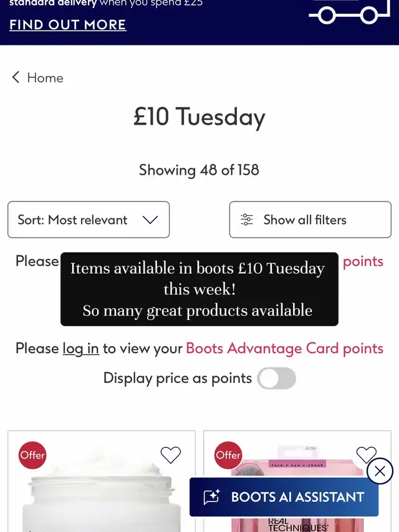Favourite the white cream jar product
This screenshot has height=532, width=399.
pos(170,455)
